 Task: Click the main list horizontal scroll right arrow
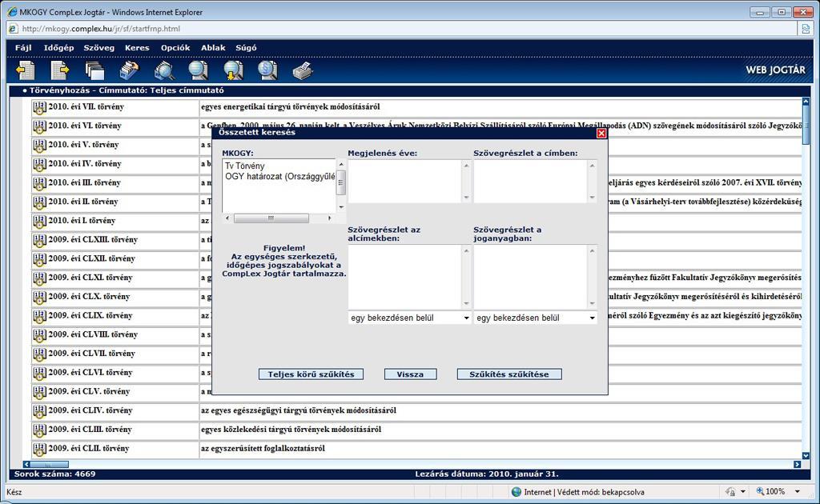click(x=797, y=464)
